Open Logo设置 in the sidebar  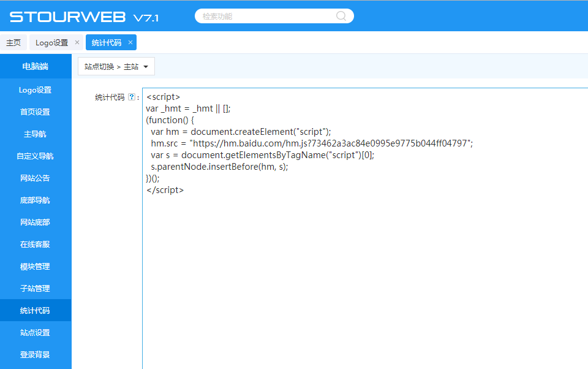tap(36, 90)
